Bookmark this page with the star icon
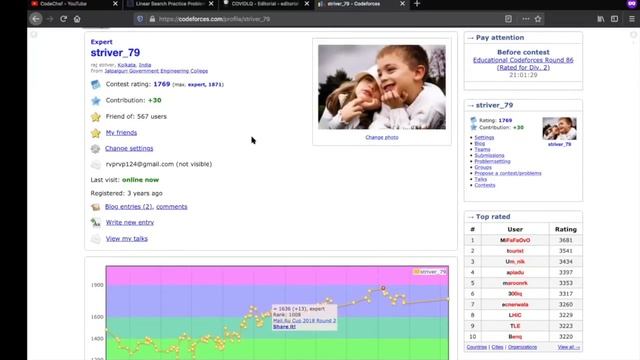The width and height of the screenshot is (640, 360). (x=538, y=19)
